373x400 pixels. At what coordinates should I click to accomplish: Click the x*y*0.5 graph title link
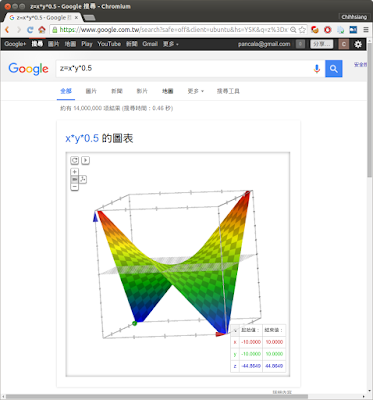coord(82,138)
